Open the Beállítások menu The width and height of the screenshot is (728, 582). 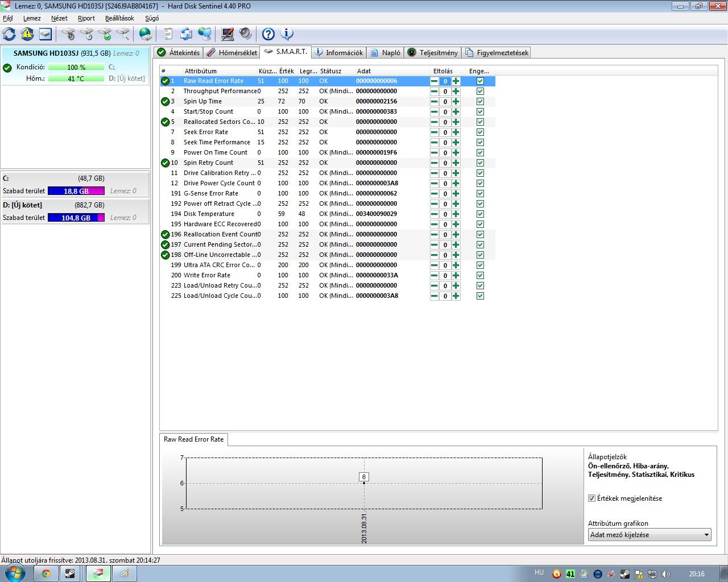point(119,18)
